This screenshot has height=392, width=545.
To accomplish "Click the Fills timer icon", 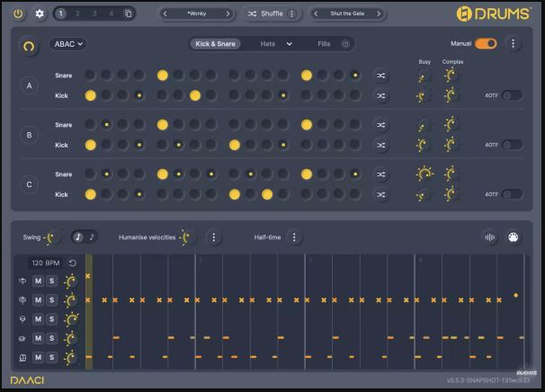I will 345,44.
